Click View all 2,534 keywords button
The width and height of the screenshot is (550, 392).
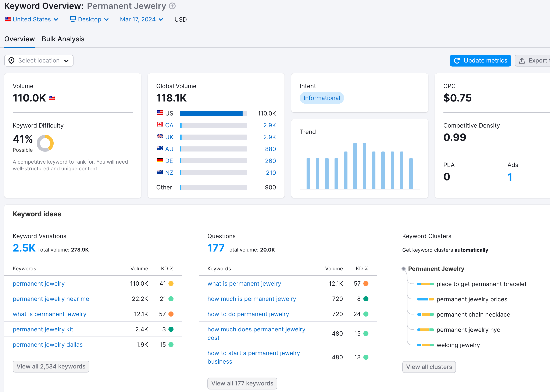point(51,366)
